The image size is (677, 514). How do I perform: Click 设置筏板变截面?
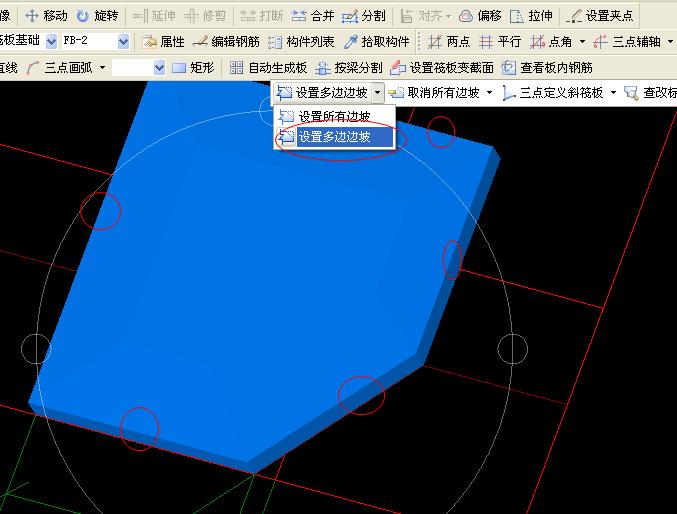[x=442, y=68]
